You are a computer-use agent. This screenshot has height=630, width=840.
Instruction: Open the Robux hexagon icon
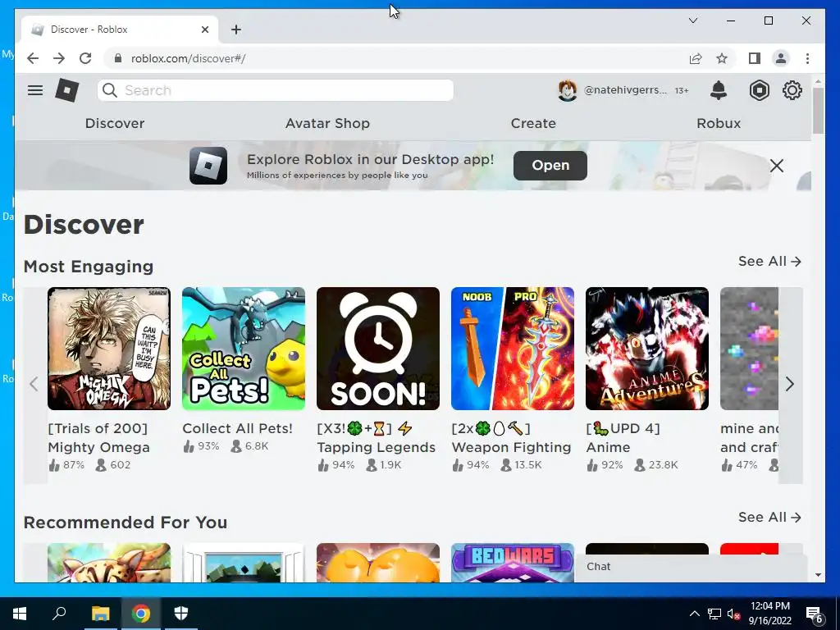[x=759, y=90]
